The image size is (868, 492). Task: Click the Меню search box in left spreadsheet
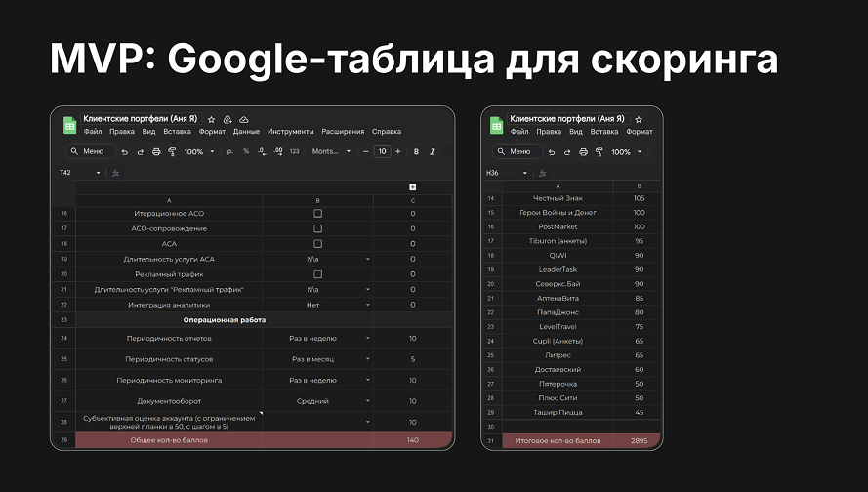tap(91, 151)
